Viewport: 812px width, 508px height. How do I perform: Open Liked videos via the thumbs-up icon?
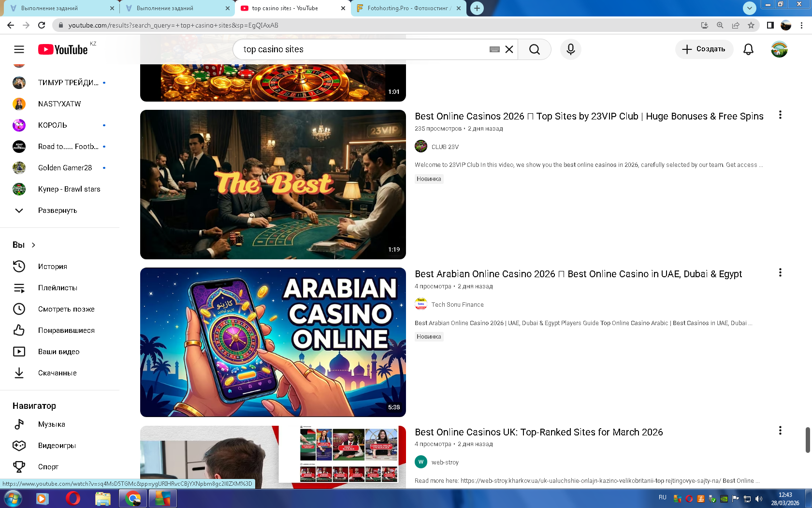pyautogui.click(x=19, y=330)
